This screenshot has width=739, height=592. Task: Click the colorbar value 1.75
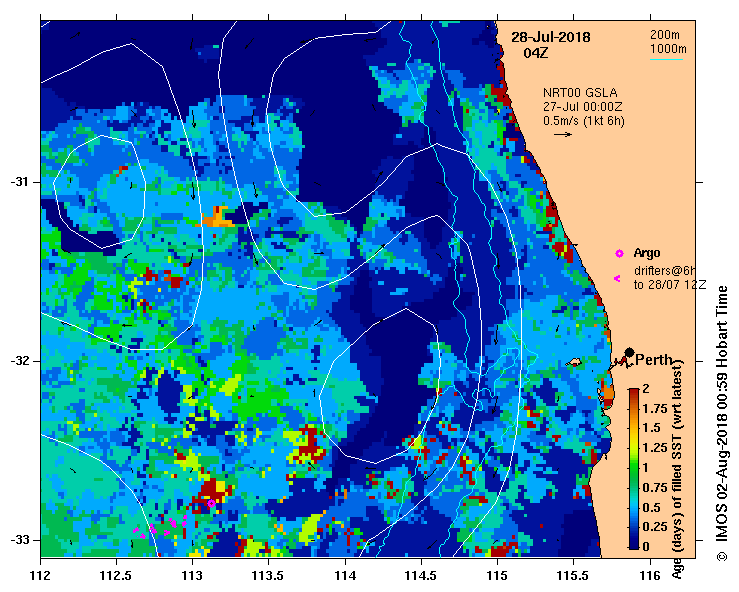click(655, 408)
